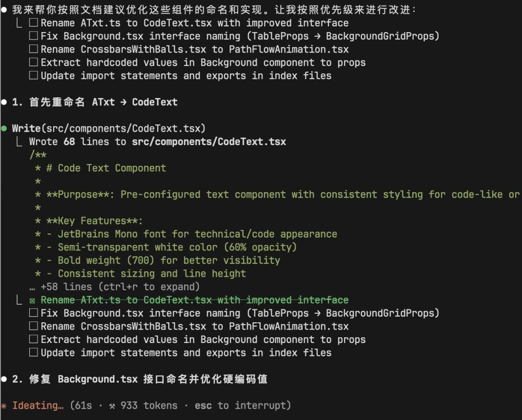The width and height of the screenshot is (522, 420).
Task: Check second 'Extract hardcoded values' checkbox
Action: 33,339
